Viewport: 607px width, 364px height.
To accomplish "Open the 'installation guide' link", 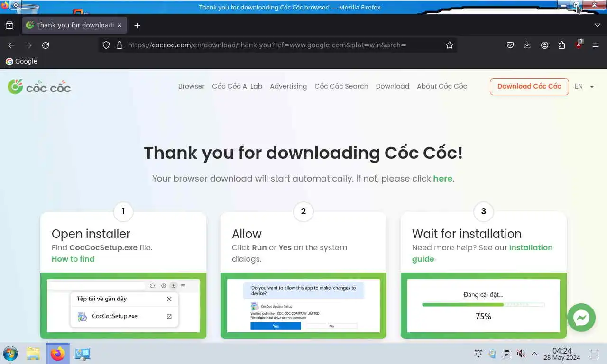I will click(483, 253).
